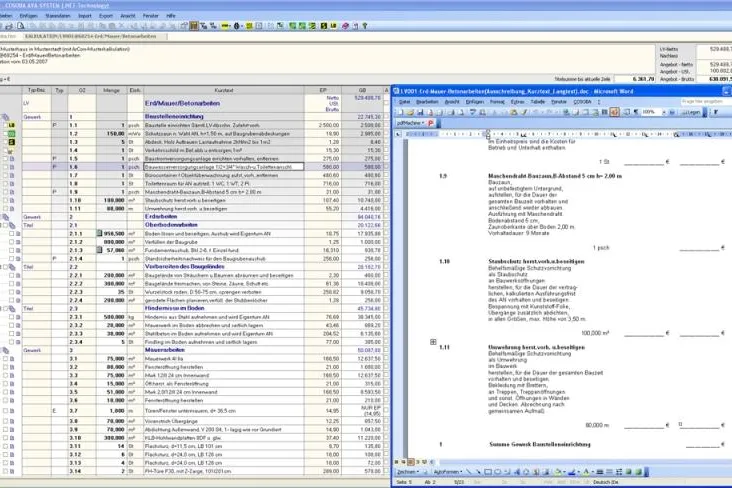Toggle paragraph marks icon in Word toolbar

click(636, 112)
